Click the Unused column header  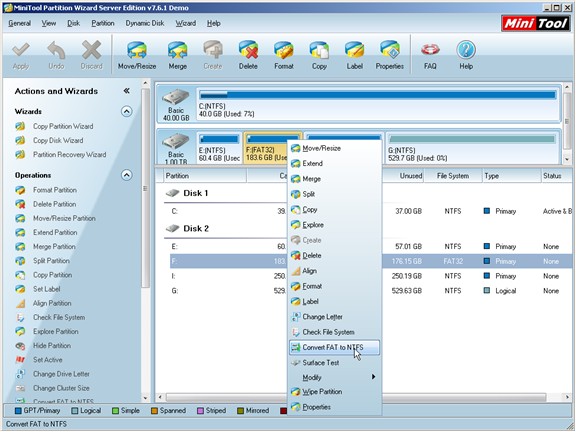pyautogui.click(x=403, y=176)
